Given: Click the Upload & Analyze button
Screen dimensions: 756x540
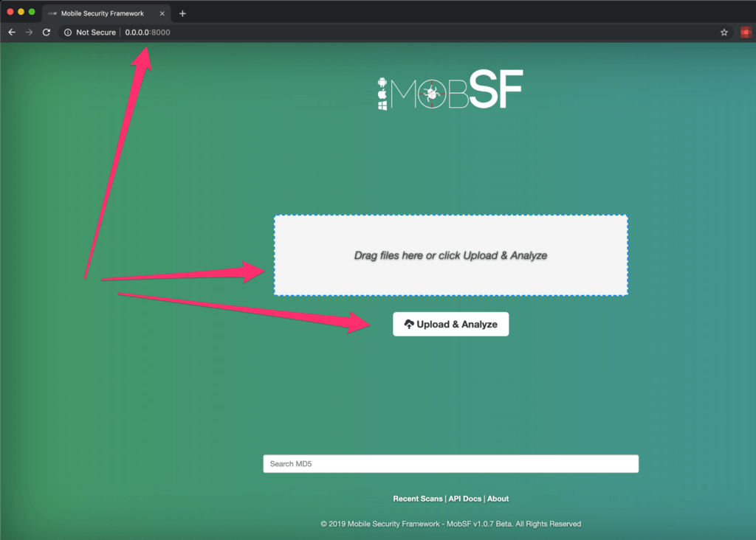Looking at the screenshot, I should coord(451,324).
